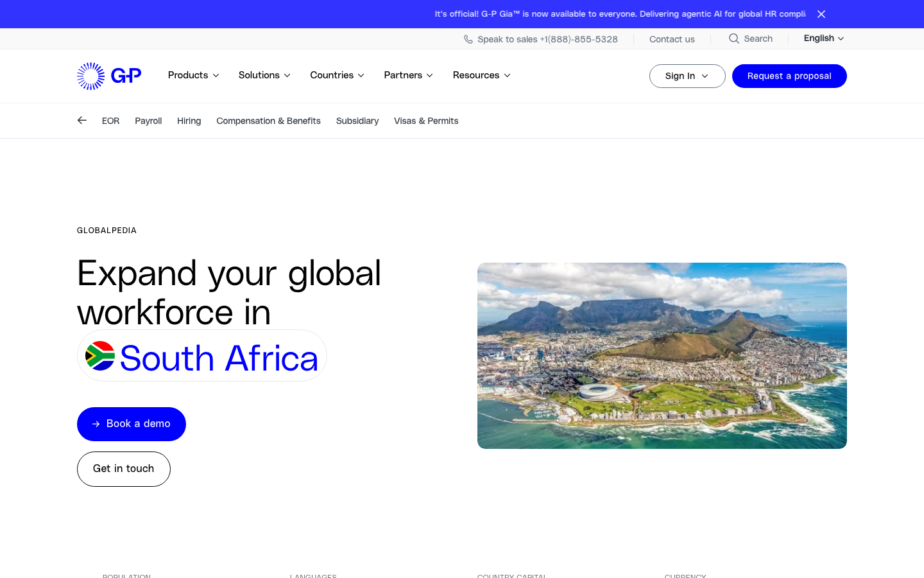Close the G-P Gia announcement banner
924x578 pixels.
(821, 14)
